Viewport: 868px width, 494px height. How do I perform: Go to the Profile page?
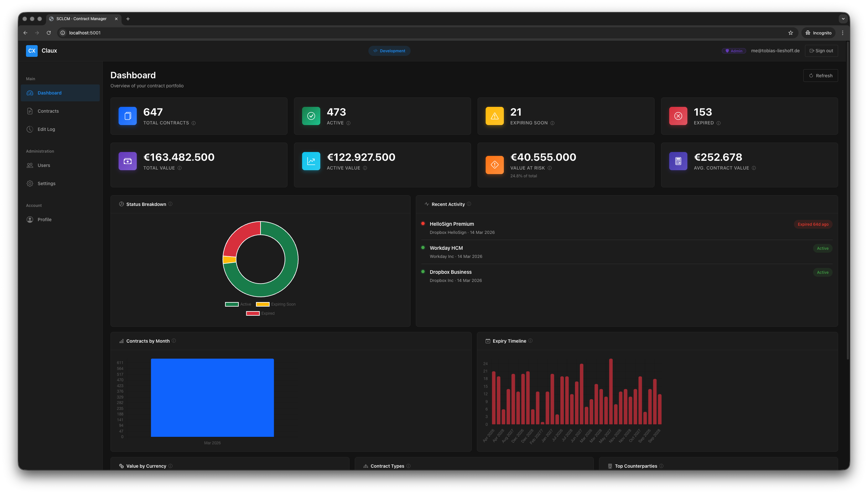(44, 219)
